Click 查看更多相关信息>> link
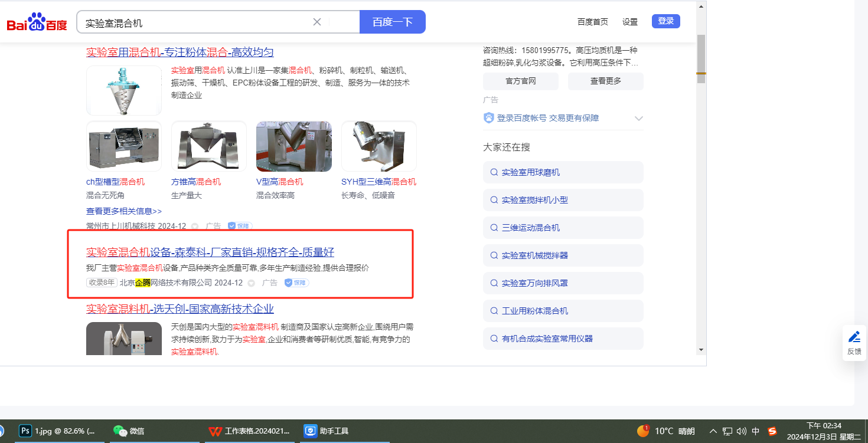 click(124, 211)
